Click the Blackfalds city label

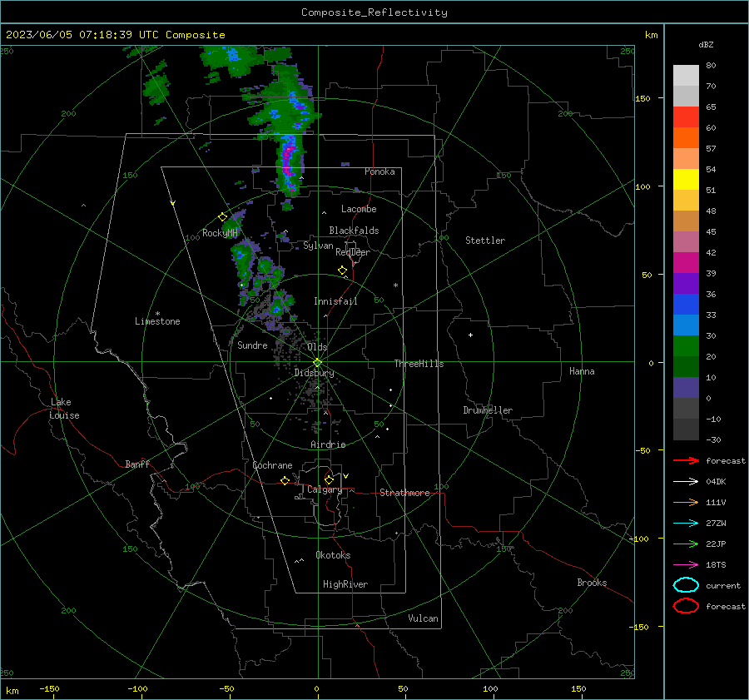(x=354, y=231)
